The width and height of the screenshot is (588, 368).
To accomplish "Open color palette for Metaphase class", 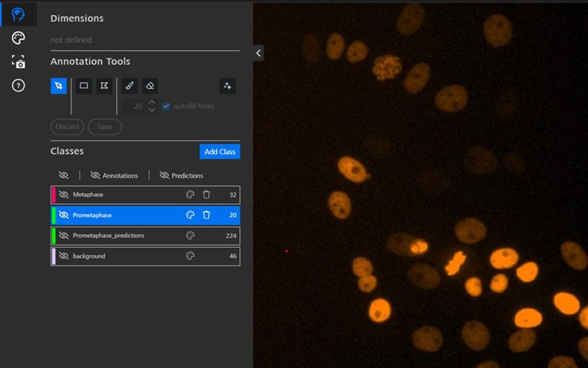I will coord(190,194).
